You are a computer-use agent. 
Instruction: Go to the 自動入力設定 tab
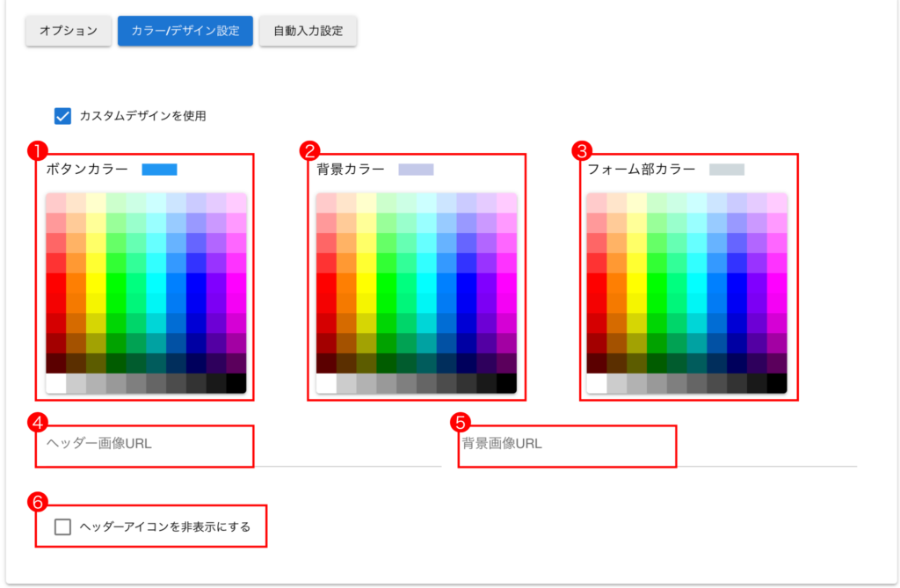tap(308, 31)
